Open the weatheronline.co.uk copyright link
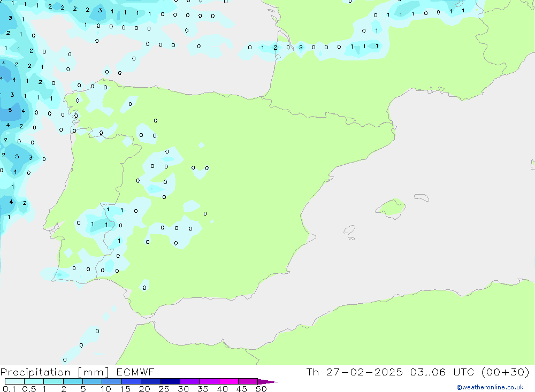Image resolution: width=535 pixels, height=392 pixels. point(490,387)
